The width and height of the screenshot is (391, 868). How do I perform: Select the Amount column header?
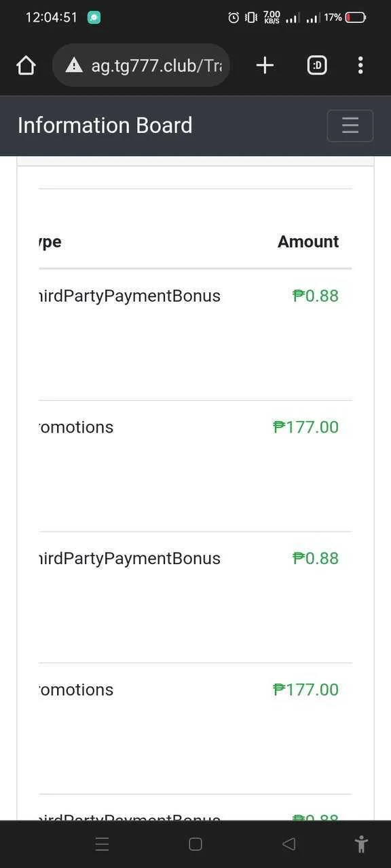(x=308, y=242)
